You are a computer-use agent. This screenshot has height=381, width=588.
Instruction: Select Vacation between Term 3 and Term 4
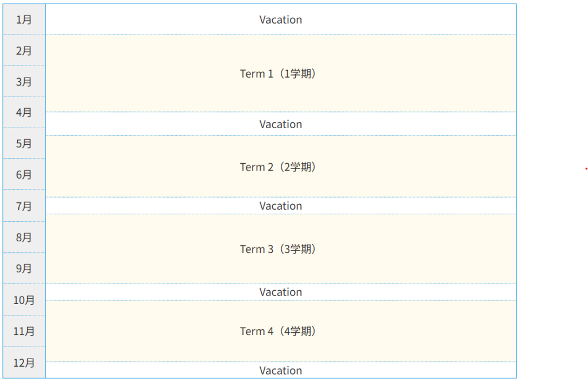click(x=280, y=292)
